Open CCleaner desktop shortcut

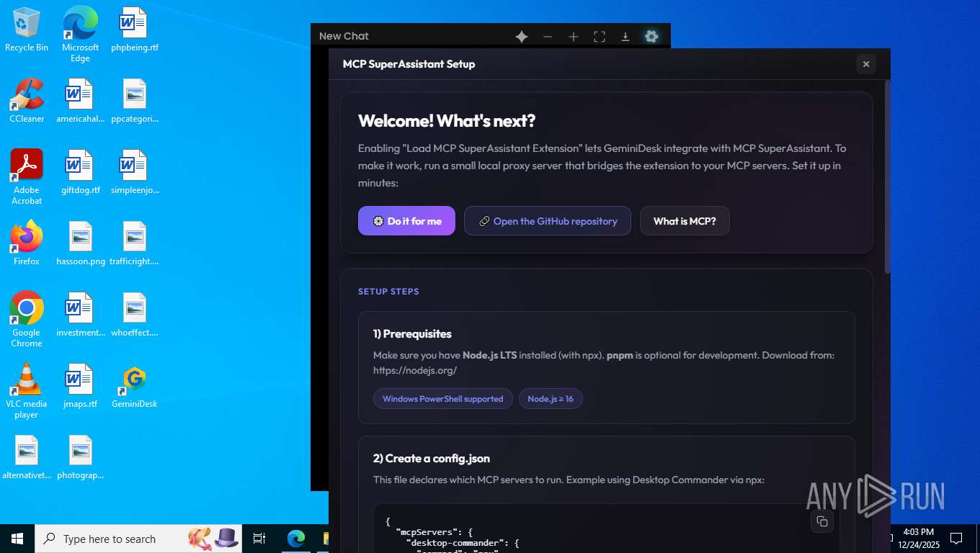27,101
